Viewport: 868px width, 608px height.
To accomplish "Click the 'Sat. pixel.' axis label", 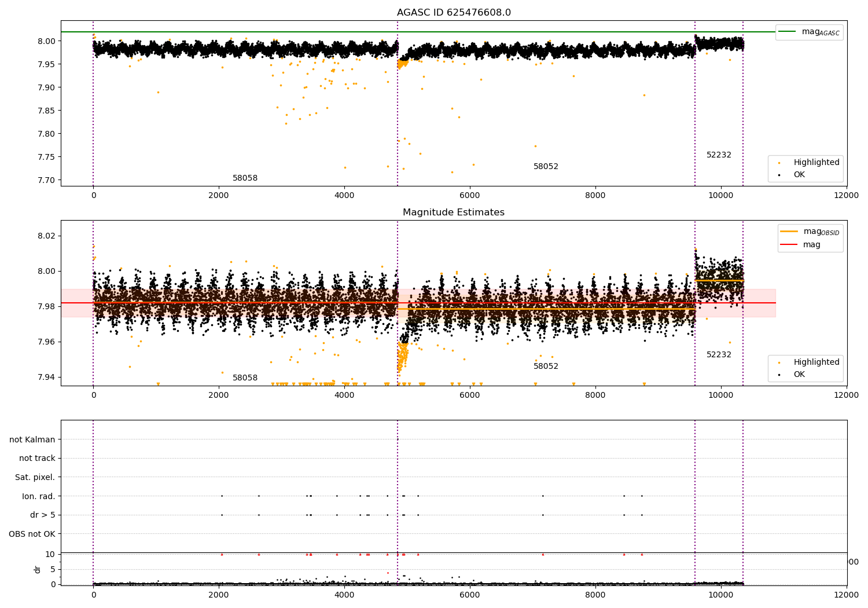I will tap(35, 477).
